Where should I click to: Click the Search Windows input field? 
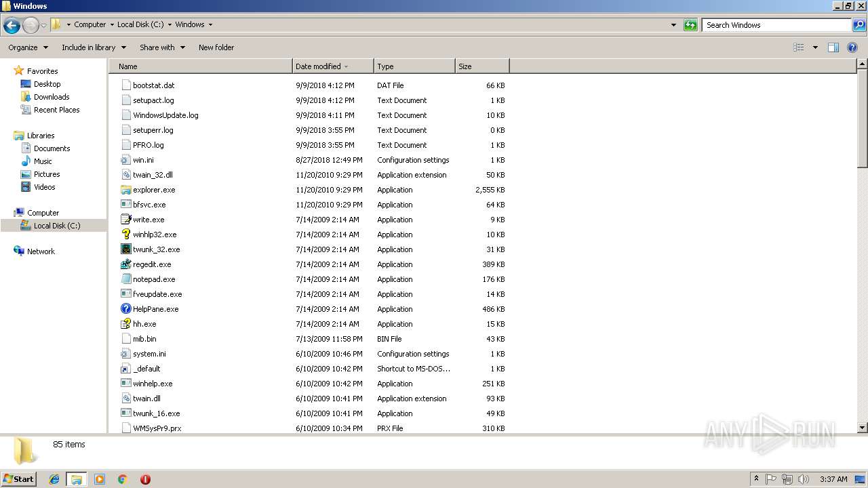tap(777, 25)
